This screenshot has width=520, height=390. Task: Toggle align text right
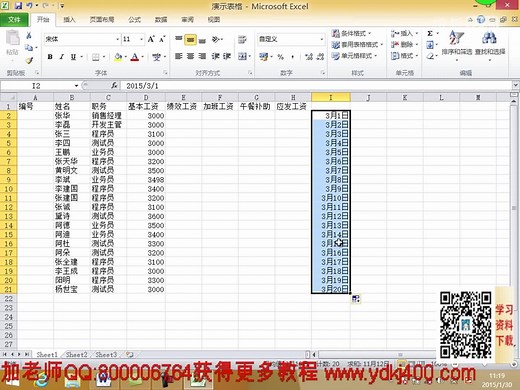tap(202, 56)
